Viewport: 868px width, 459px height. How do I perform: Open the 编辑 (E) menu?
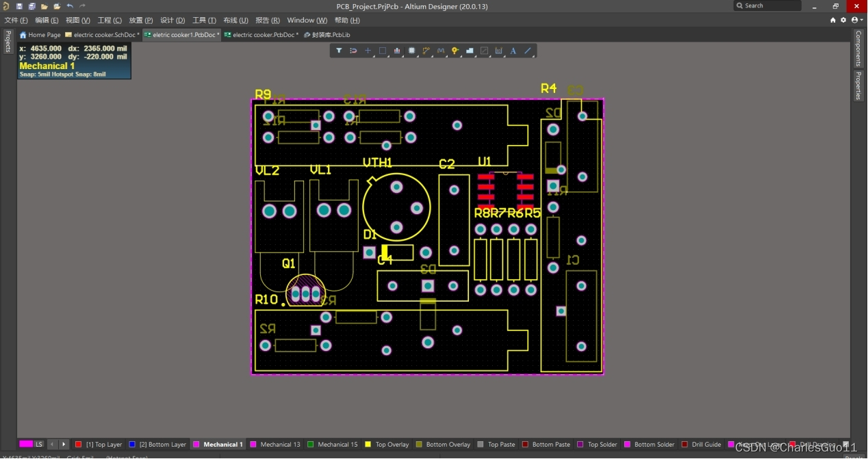point(47,21)
